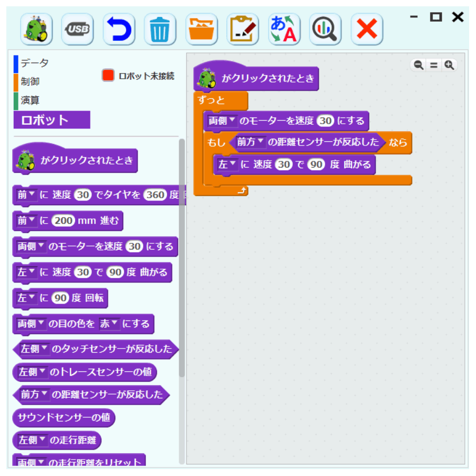Zoom in the script canvas

click(x=449, y=65)
